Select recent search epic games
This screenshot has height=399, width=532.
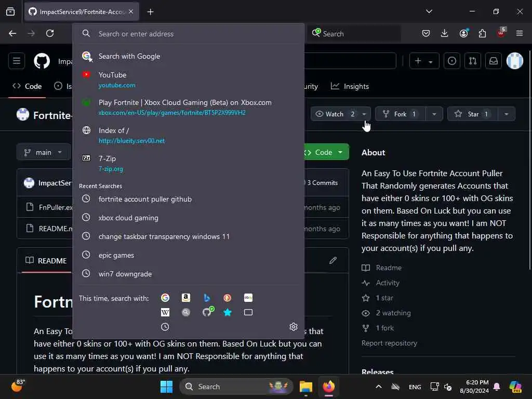pyautogui.click(x=189, y=255)
